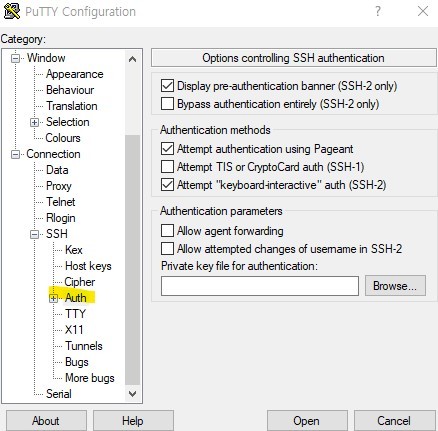Click category tree scrollbar up arrow

132,59
